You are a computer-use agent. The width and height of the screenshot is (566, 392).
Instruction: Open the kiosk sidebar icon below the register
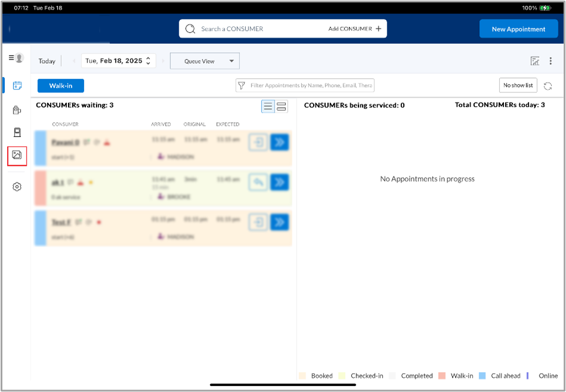(x=17, y=132)
